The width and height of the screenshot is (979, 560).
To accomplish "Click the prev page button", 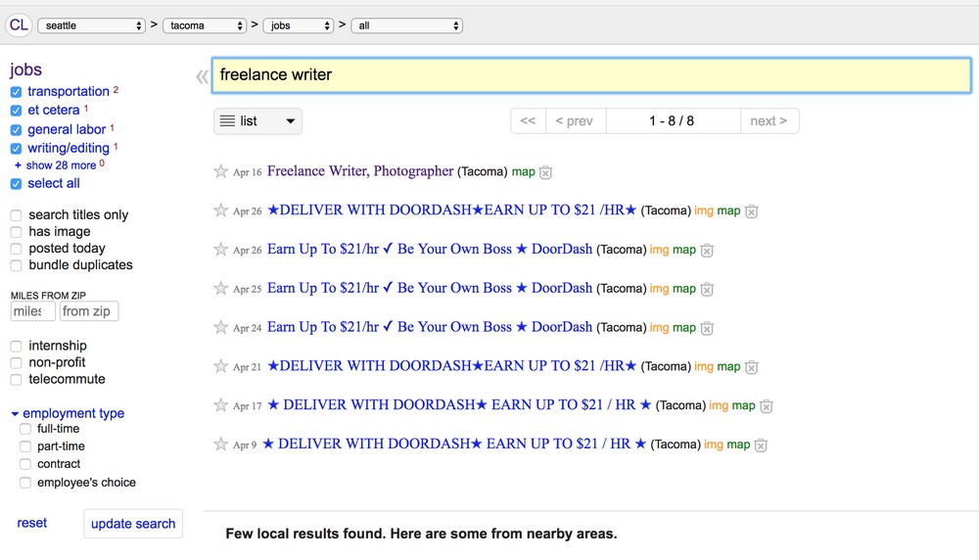I will [575, 121].
